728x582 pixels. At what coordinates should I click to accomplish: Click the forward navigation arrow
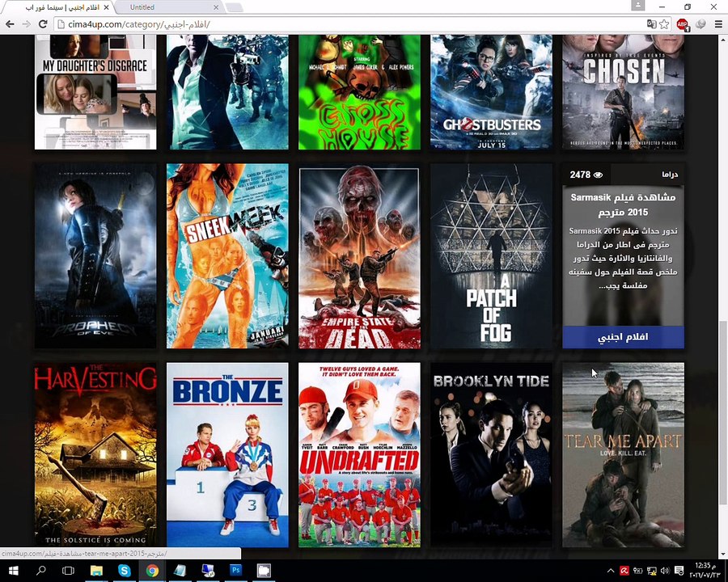coord(27,24)
